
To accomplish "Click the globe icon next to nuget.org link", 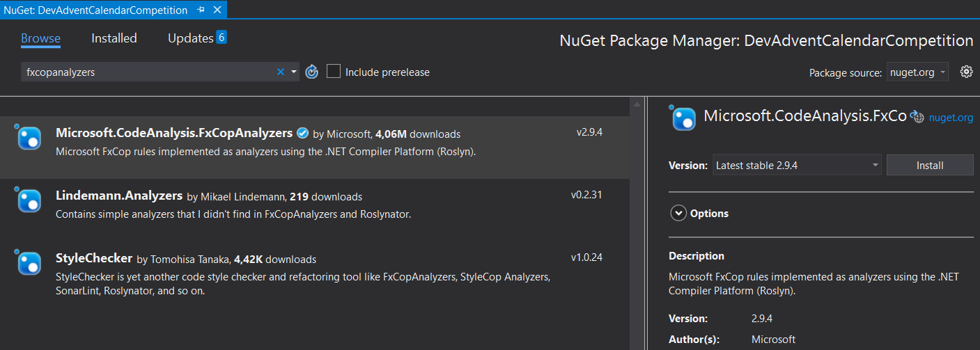I will 917,118.
